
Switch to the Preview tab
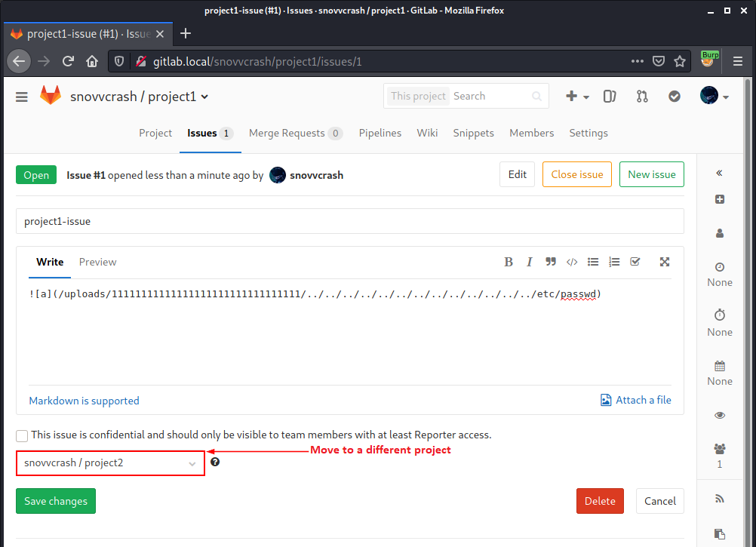coord(97,262)
